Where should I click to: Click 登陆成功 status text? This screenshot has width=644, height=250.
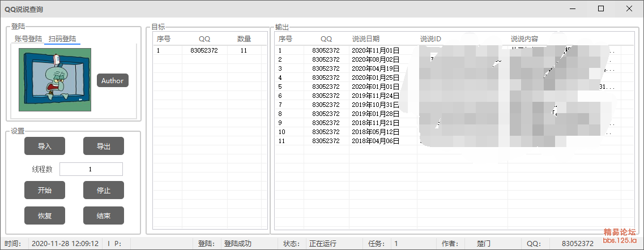coord(238,243)
